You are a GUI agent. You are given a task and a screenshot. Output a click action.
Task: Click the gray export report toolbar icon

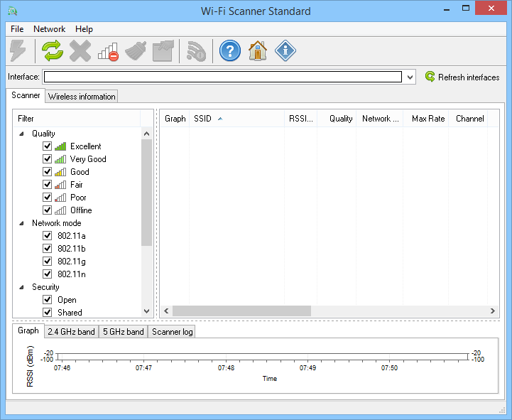click(163, 50)
